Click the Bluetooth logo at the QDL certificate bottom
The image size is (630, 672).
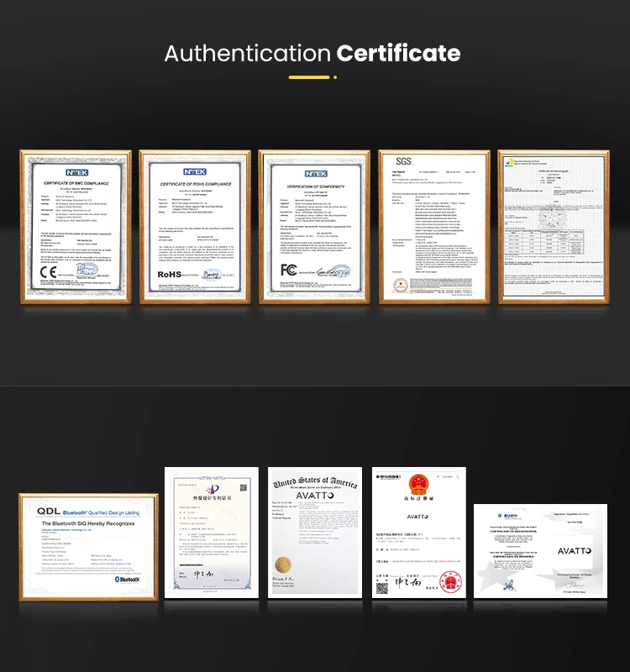(x=127, y=579)
